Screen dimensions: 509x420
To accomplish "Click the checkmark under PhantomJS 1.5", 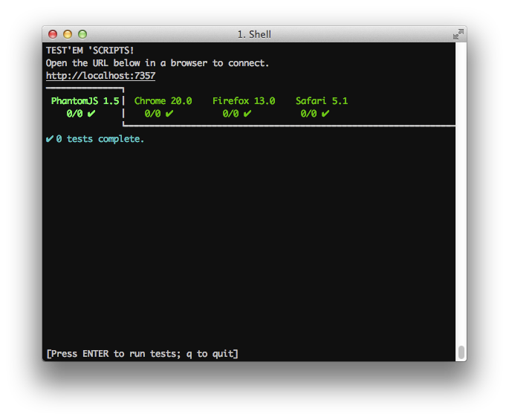I will click(x=91, y=114).
